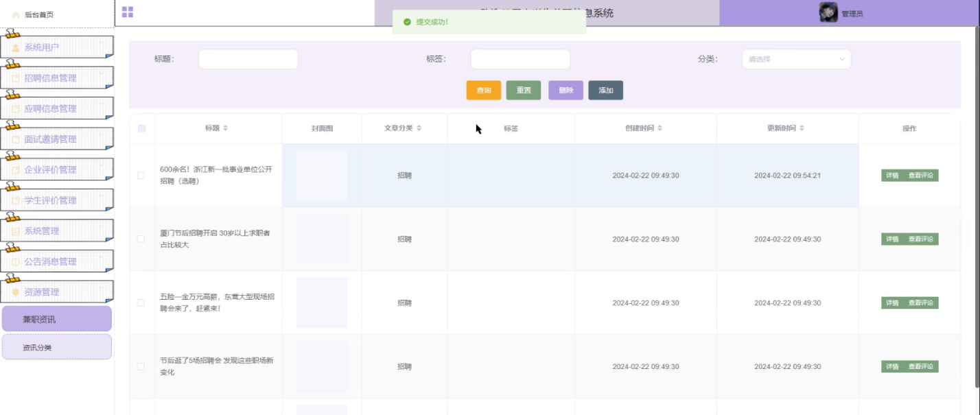Screen dimensions: 980x415
Task: Expand 系统管理 menu chevron
Action: [x=101, y=228]
